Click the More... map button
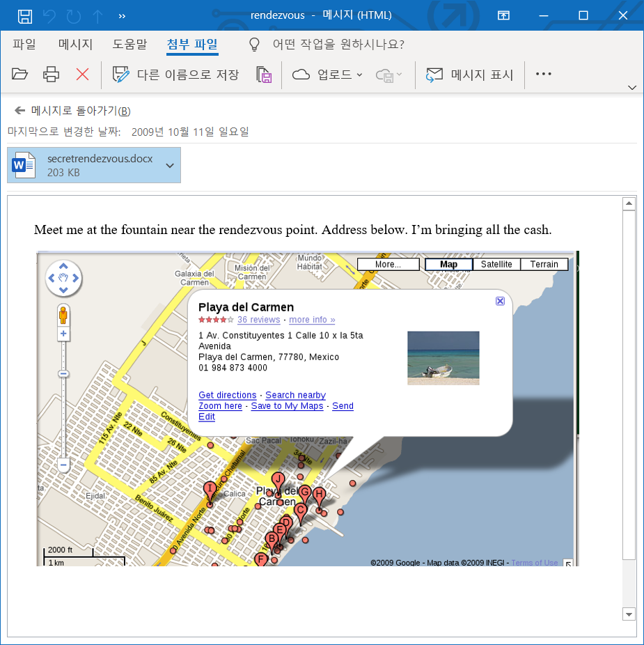The height and width of the screenshot is (645, 644). coord(388,264)
